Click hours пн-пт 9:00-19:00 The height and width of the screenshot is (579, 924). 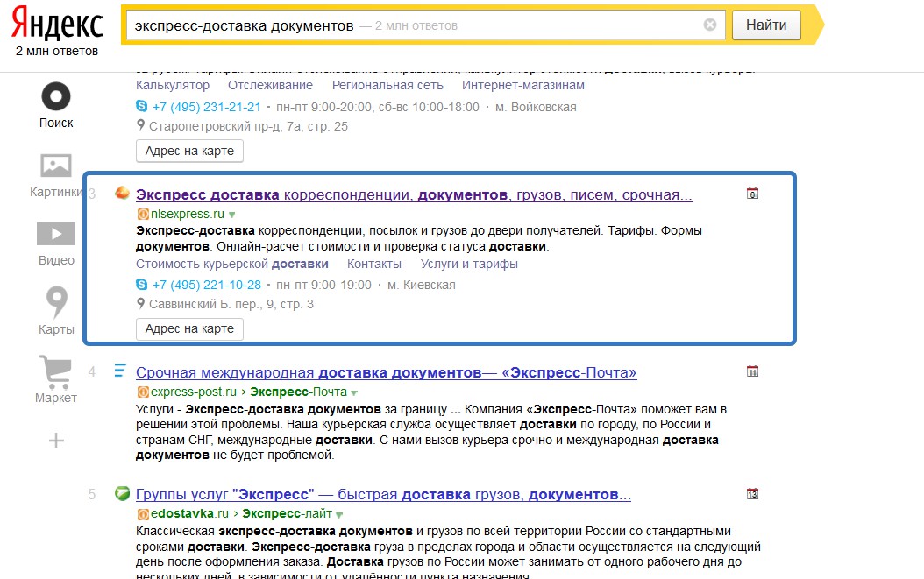pos(323,285)
